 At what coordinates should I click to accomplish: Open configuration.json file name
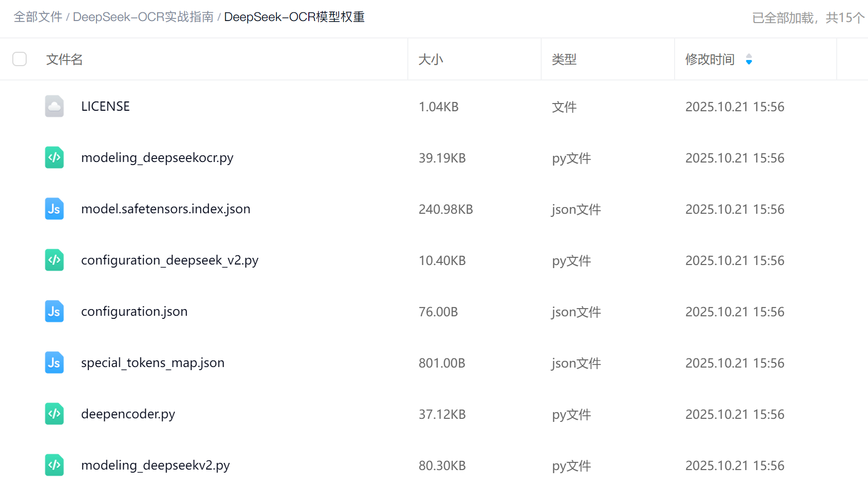click(134, 312)
